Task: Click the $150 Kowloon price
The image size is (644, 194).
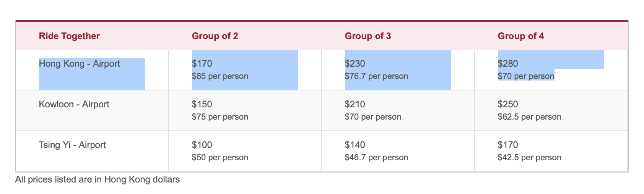Action: pos(202,104)
